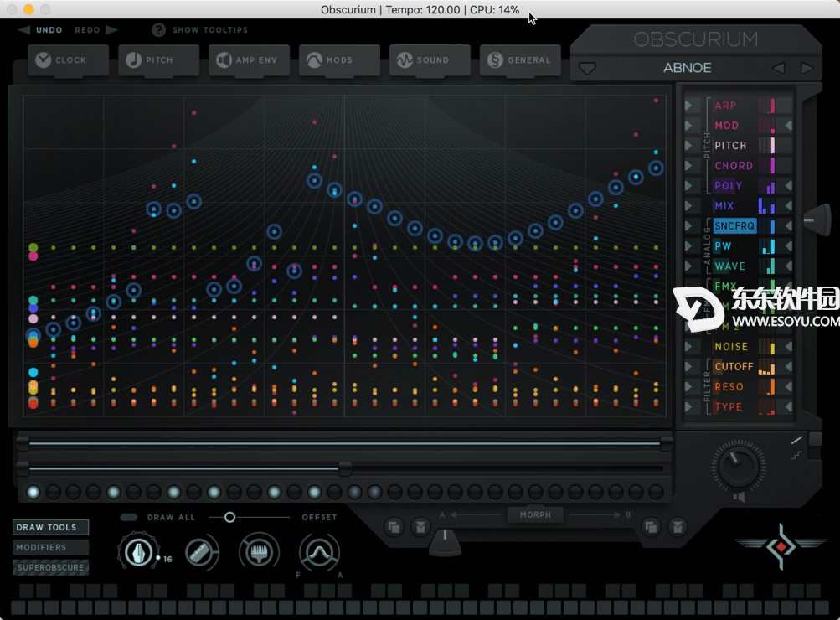Open the Clock tab
The height and width of the screenshot is (620, 840).
click(x=69, y=60)
